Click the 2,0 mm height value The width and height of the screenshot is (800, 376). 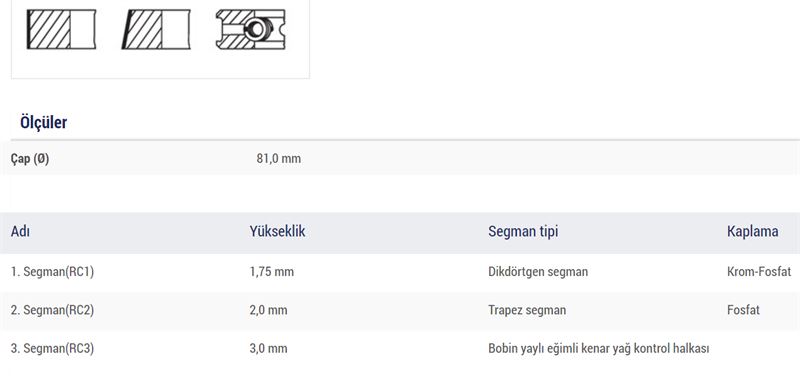(268, 310)
